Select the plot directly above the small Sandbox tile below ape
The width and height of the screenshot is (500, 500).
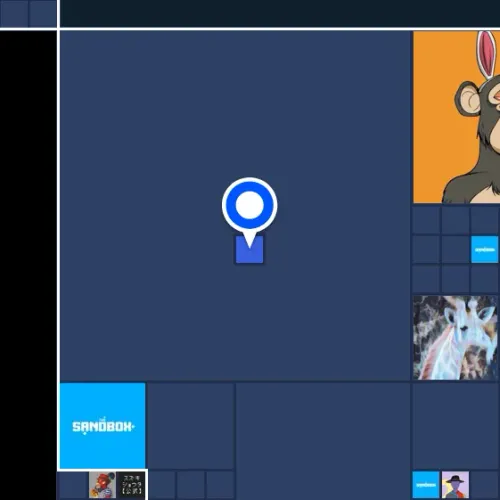[485, 220]
